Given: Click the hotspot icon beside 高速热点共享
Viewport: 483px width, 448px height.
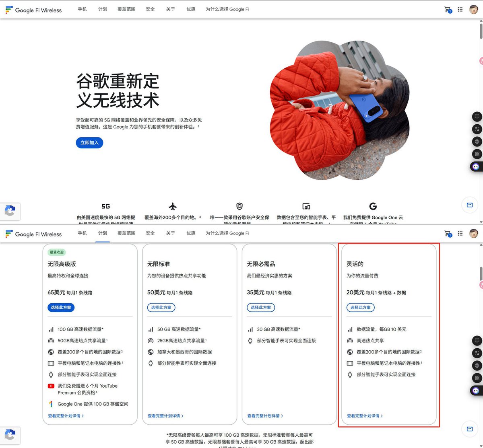Looking at the screenshot, I should click(350, 341).
